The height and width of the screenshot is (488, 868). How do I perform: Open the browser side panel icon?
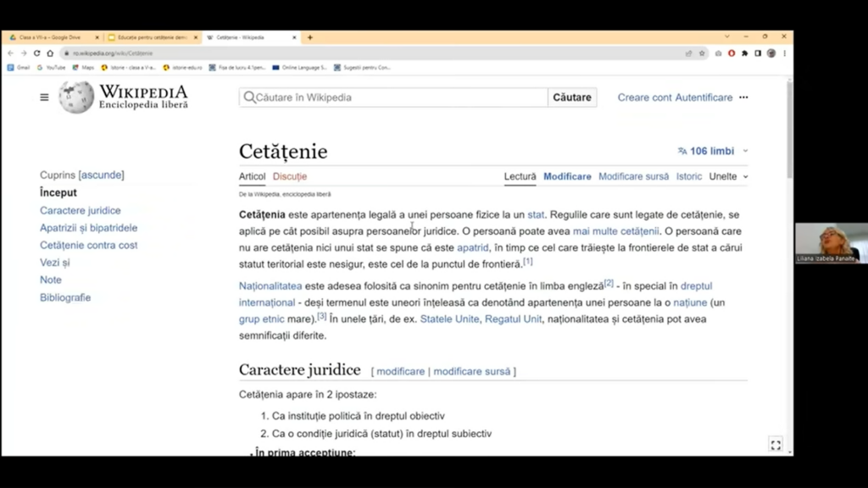(x=758, y=53)
